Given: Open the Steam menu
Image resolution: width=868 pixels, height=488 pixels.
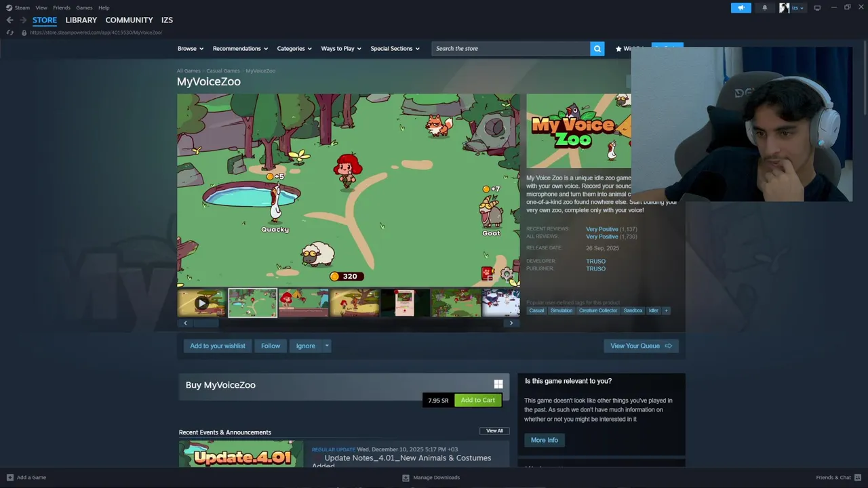Looking at the screenshot, I should click(x=22, y=7).
